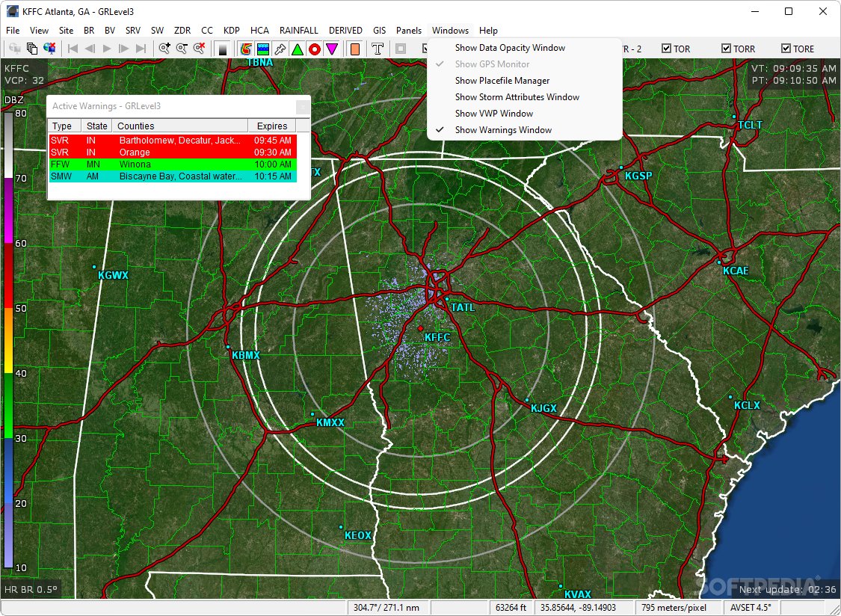Click the zoom in magnifier icon

(x=164, y=49)
